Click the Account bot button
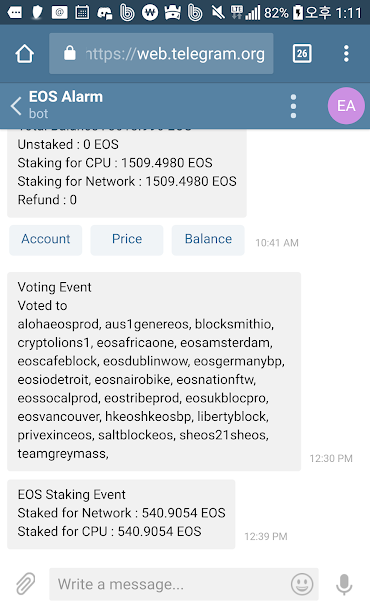The width and height of the screenshot is (370, 614). pos(46,240)
